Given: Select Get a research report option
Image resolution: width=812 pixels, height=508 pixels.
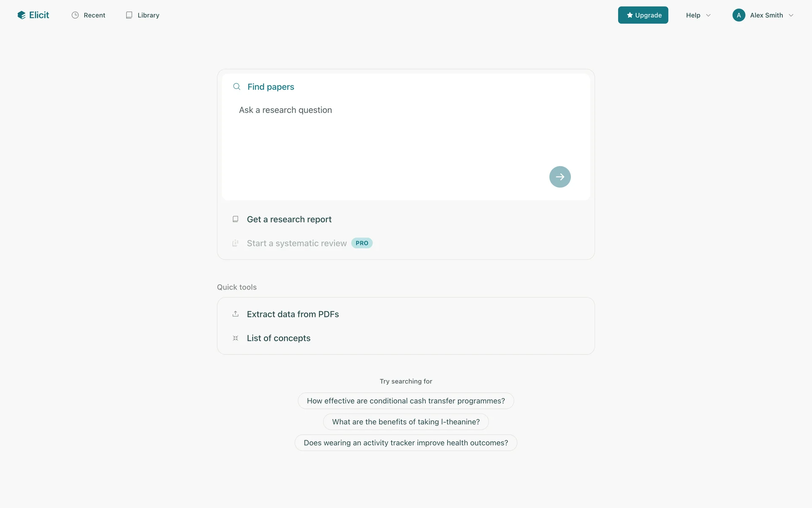Looking at the screenshot, I should (x=289, y=219).
